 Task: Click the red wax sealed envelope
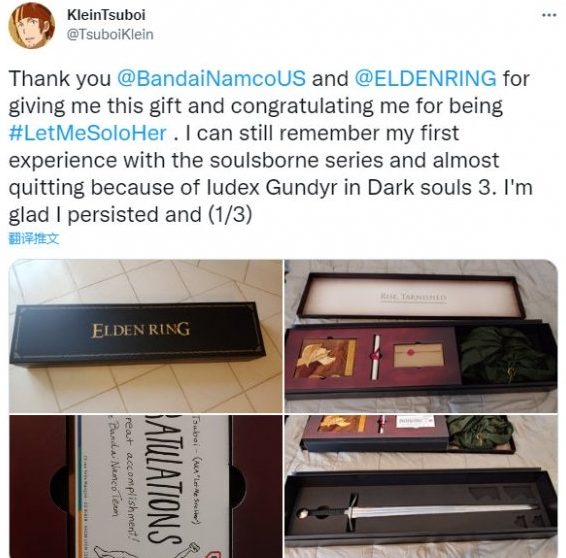(419, 355)
